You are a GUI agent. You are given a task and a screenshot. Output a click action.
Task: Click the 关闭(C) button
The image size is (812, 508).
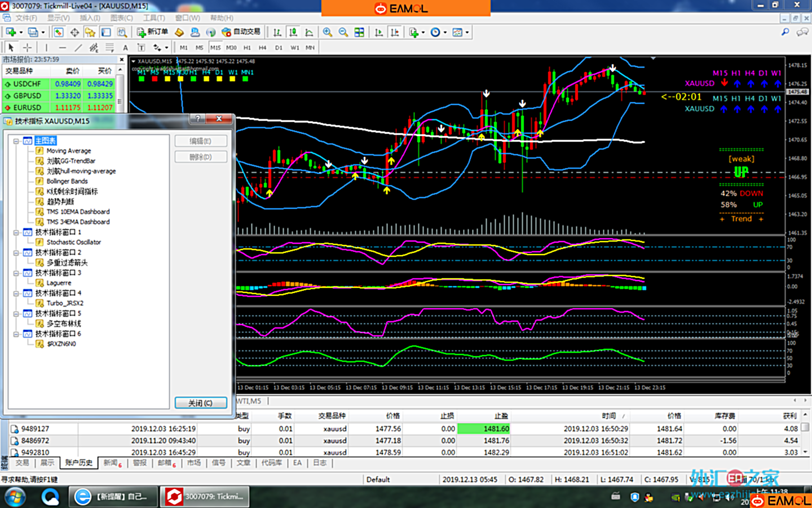pos(201,403)
